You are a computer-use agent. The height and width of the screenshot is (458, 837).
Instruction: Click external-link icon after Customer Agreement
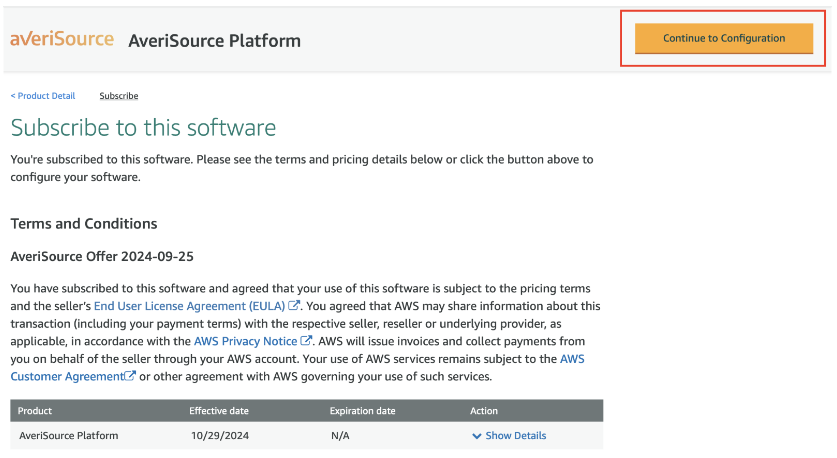130,376
